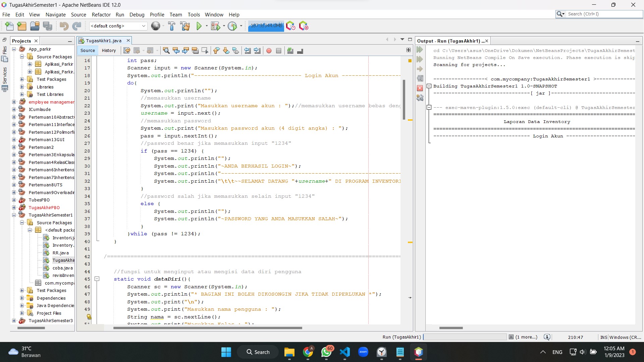Toggle Rectangular Selection icon

pos(205,51)
